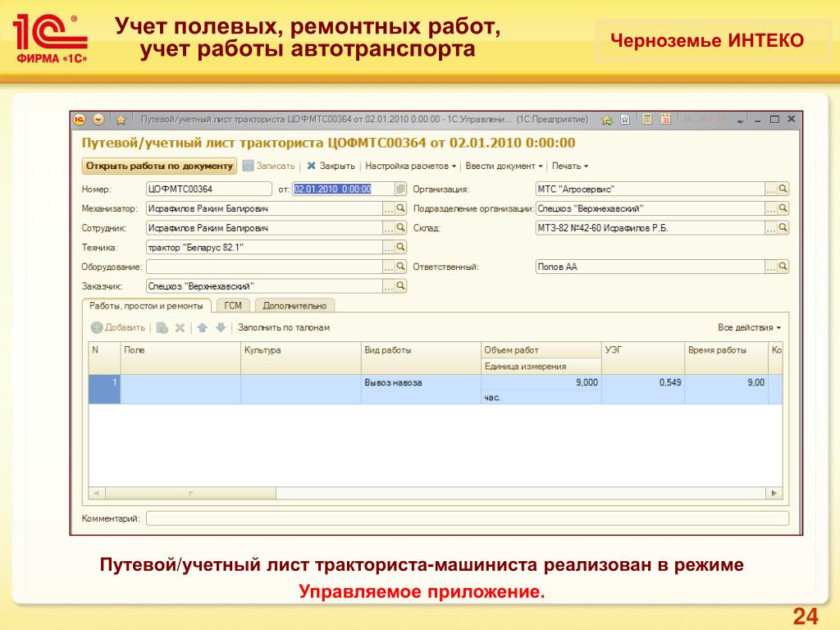Click the magnifier open icon for Ответственный
This screenshot has width=840, height=630.
coord(783,267)
